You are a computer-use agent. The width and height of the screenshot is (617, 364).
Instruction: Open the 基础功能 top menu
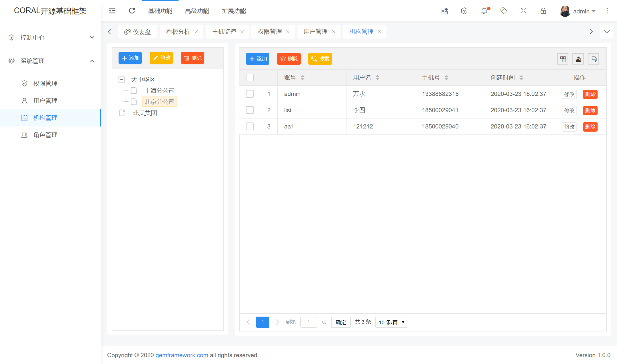160,11
